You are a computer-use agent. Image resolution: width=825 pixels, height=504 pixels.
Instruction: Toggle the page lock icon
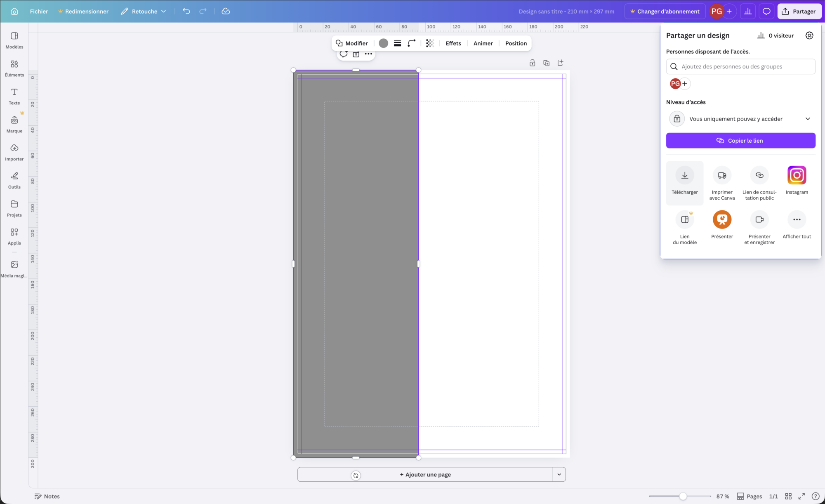(532, 63)
